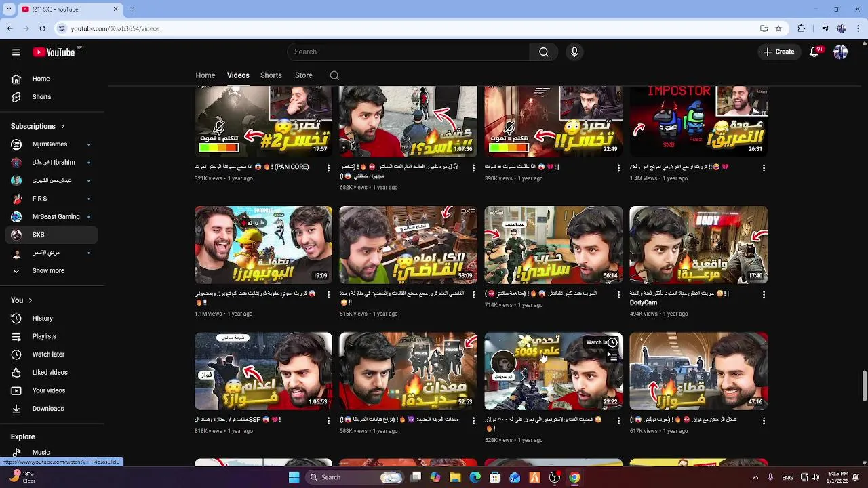
Task: Open OBS Studio from the taskbar
Action: pos(555,477)
